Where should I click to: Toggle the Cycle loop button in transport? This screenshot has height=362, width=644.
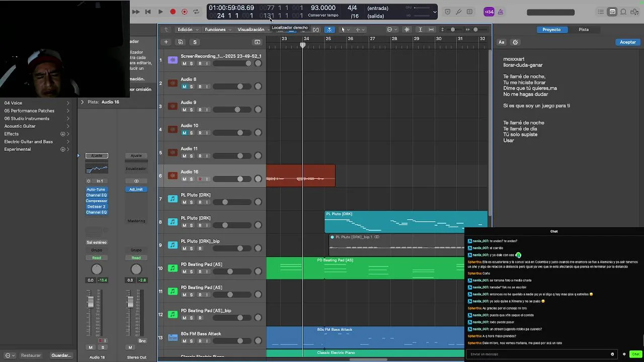coord(196,12)
